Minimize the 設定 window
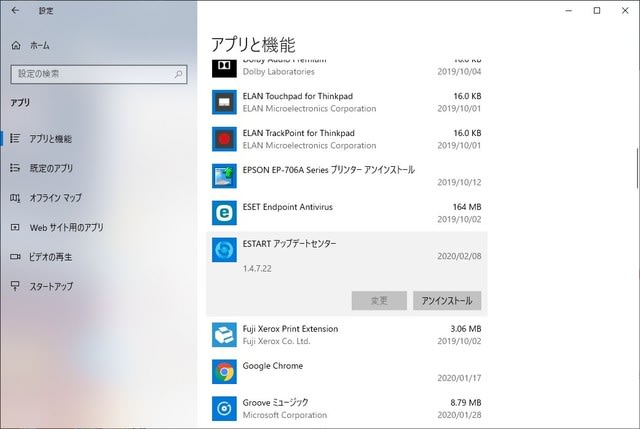Viewport: 640px width, 429px height. (569, 11)
